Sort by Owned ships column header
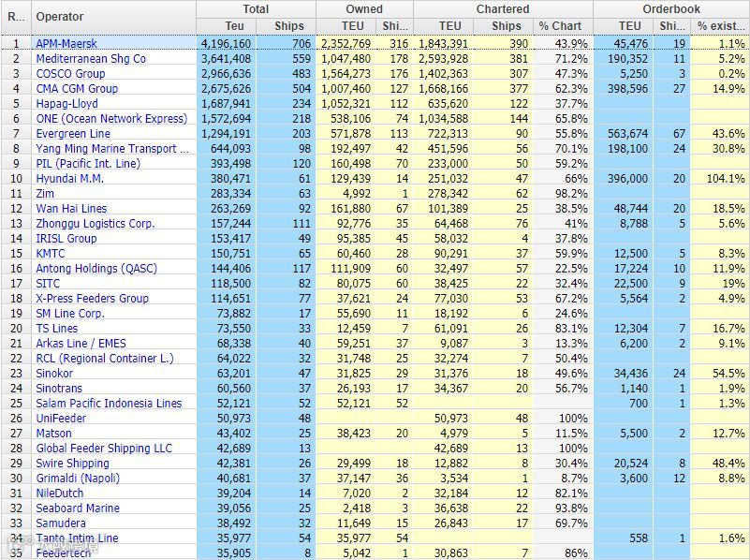This screenshot has width=750, height=560. coord(394,26)
